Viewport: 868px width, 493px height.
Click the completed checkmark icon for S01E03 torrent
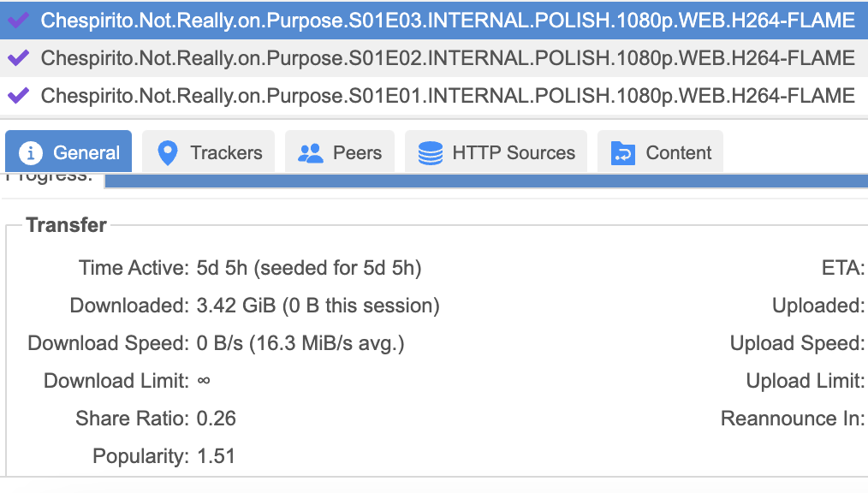click(18, 20)
